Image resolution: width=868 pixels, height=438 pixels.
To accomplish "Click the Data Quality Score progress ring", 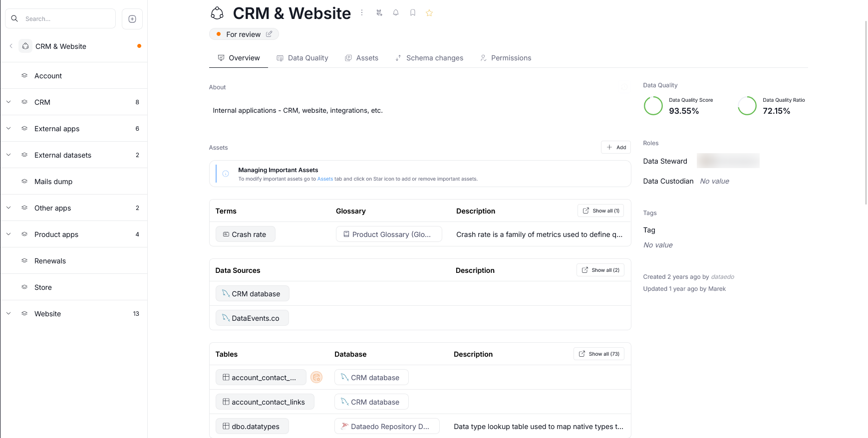I will pyautogui.click(x=653, y=106).
